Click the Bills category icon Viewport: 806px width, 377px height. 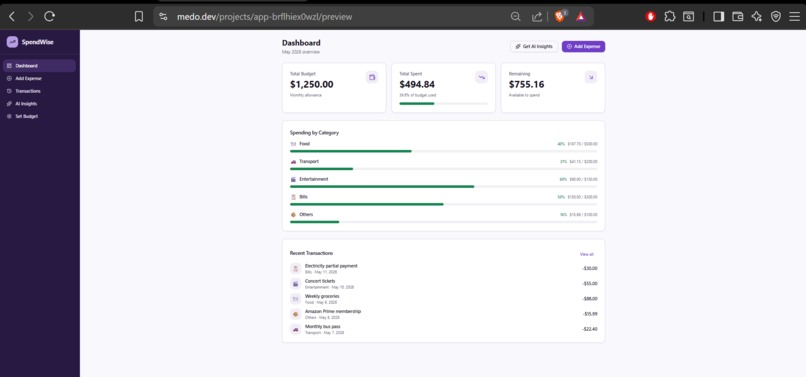coord(294,197)
